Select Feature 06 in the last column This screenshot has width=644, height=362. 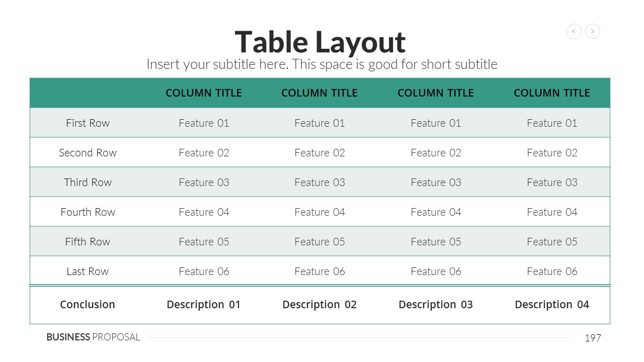(552, 271)
